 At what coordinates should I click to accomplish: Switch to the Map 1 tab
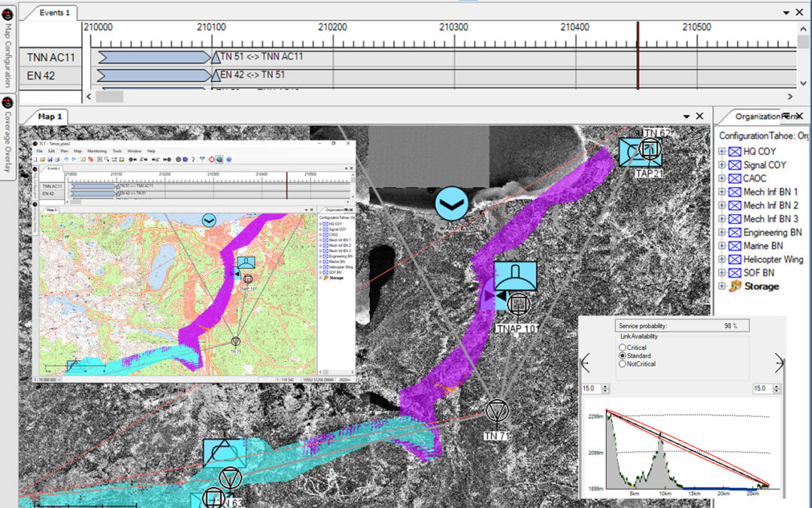[x=50, y=117]
